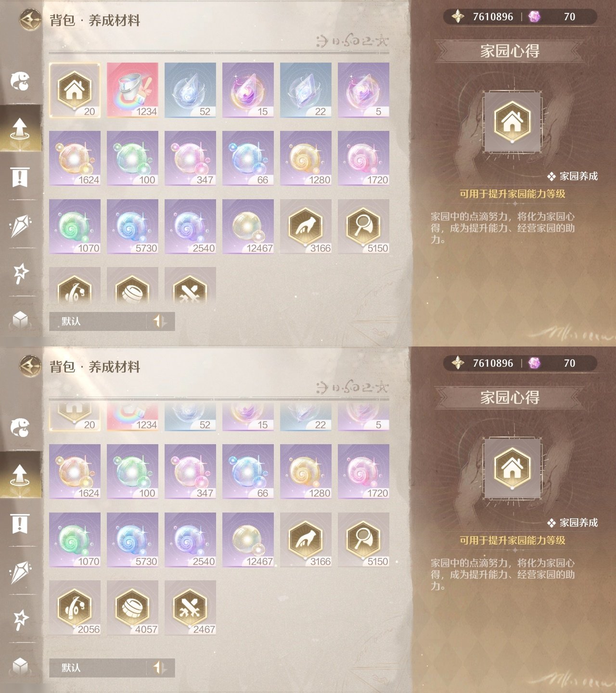Open the star wand category in upper sidebar
This screenshot has width=616, height=693.
tap(20, 273)
